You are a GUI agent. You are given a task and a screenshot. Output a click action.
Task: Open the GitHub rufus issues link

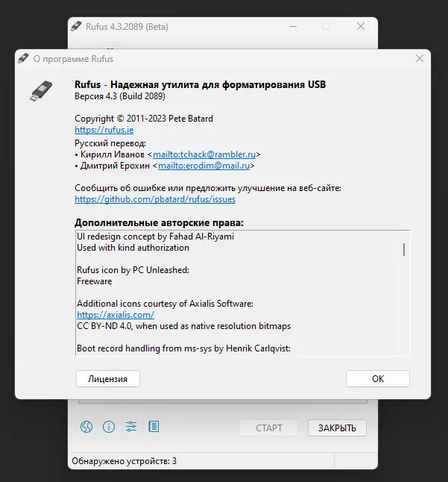pos(155,199)
